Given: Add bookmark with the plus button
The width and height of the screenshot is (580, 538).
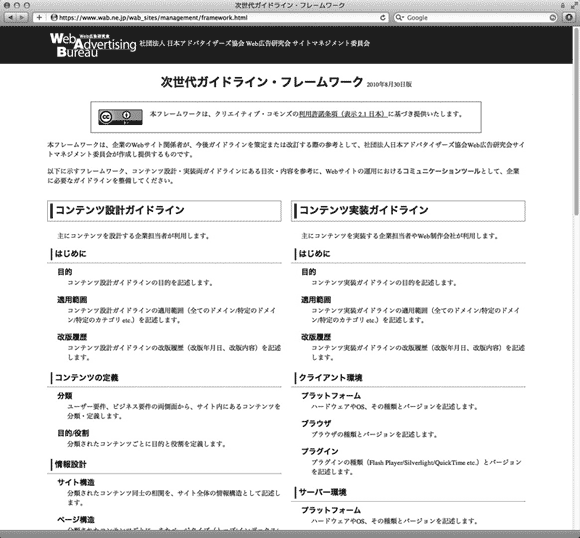Looking at the screenshot, I should 39,17.
